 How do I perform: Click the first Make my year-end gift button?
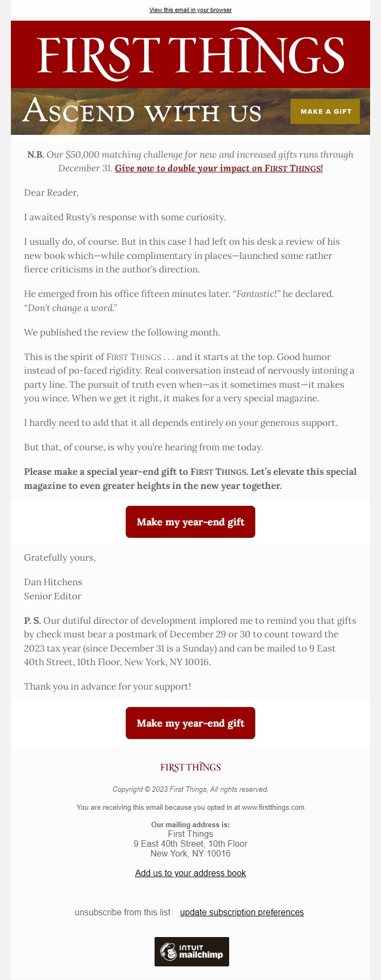[190, 522]
